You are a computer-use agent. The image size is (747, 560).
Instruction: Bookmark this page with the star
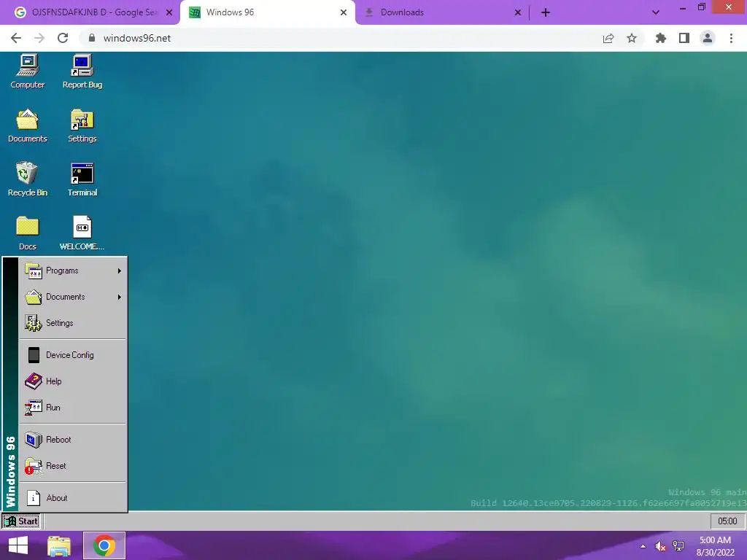tap(632, 38)
